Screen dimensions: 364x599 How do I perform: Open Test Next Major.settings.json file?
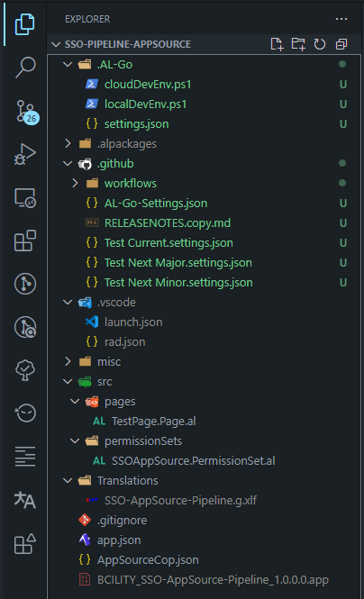pos(178,263)
